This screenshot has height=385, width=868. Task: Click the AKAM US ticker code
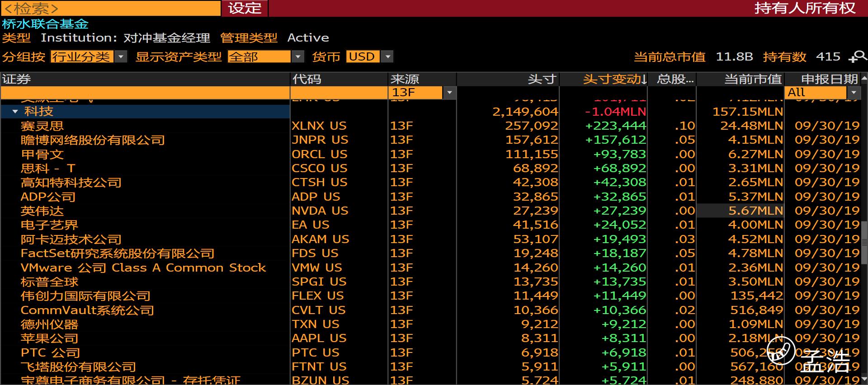click(321, 239)
